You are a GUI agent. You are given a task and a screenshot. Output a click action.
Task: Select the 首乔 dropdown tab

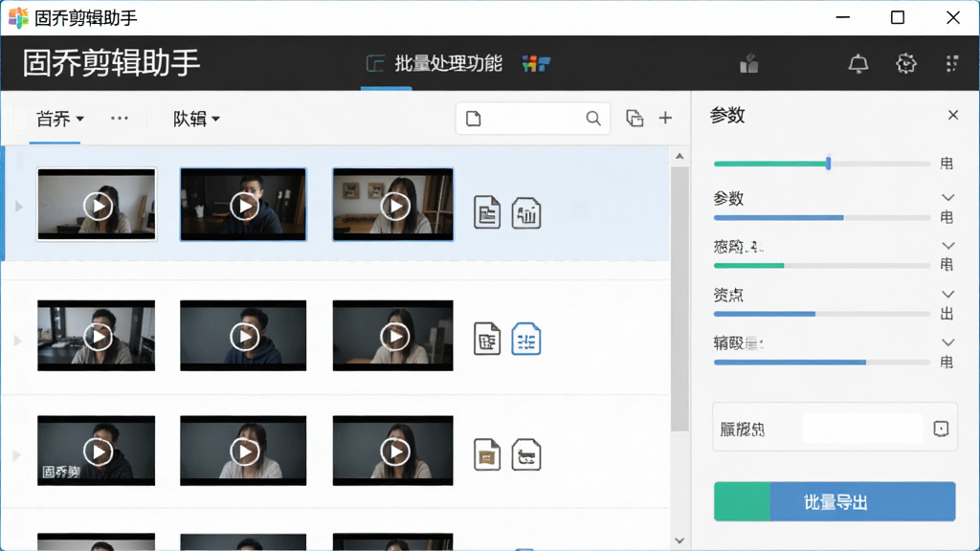click(x=60, y=119)
